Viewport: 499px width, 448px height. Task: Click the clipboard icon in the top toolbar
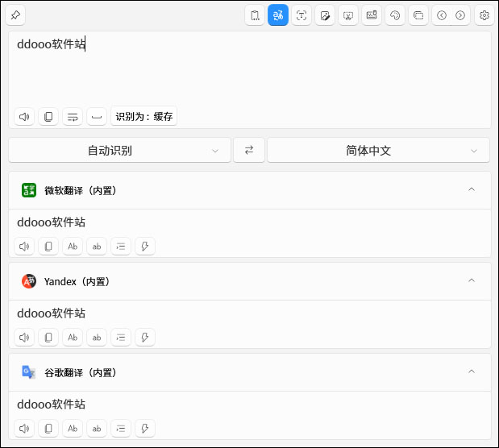(x=255, y=15)
